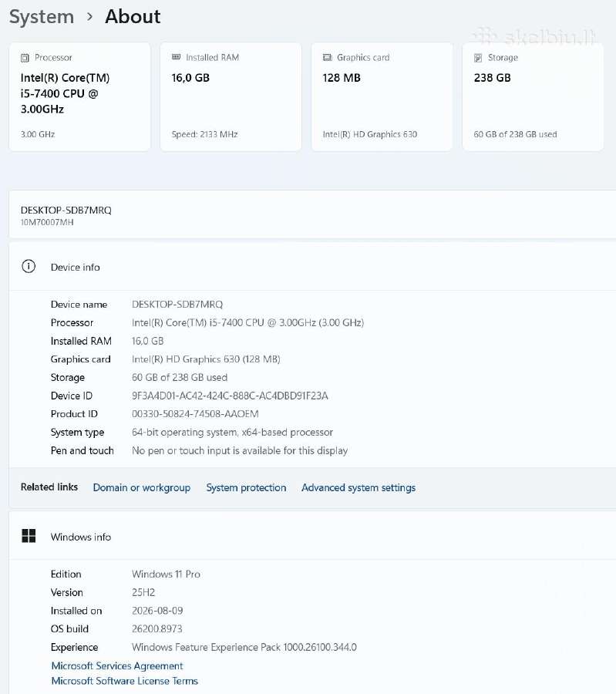Click '3.00 GHz' under Processor card
Image resolution: width=616 pixels, height=694 pixels.
click(x=38, y=134)
